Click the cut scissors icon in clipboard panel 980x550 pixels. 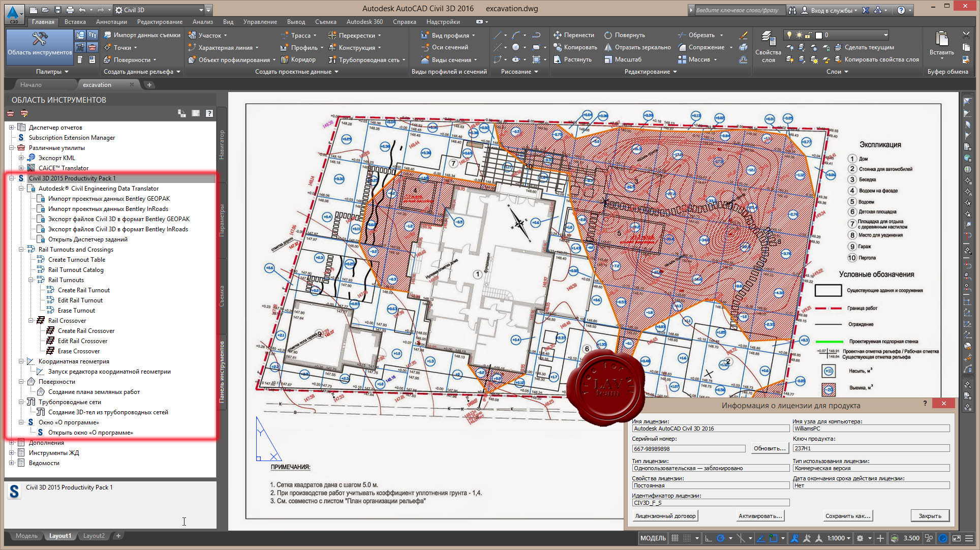(966, 35)
